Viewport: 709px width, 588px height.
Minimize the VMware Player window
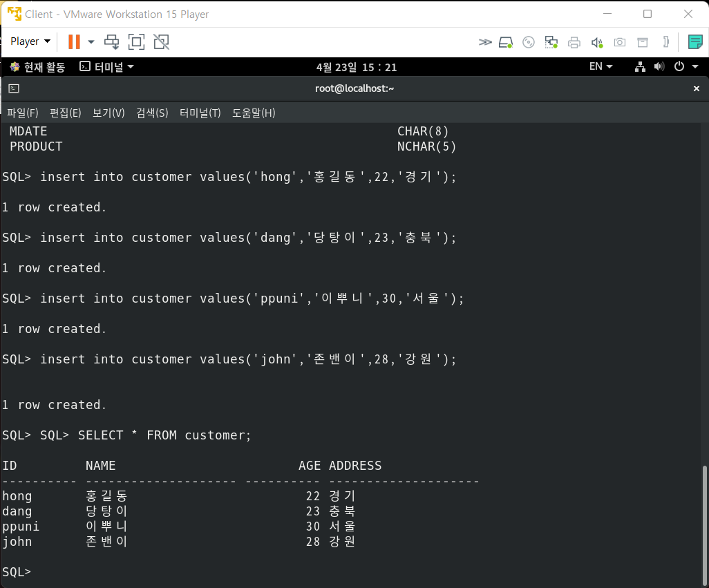point(607,14)
